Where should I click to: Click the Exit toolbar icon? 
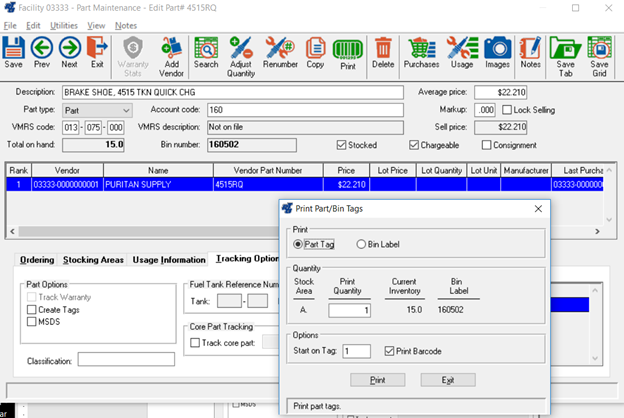click(97, 52)
